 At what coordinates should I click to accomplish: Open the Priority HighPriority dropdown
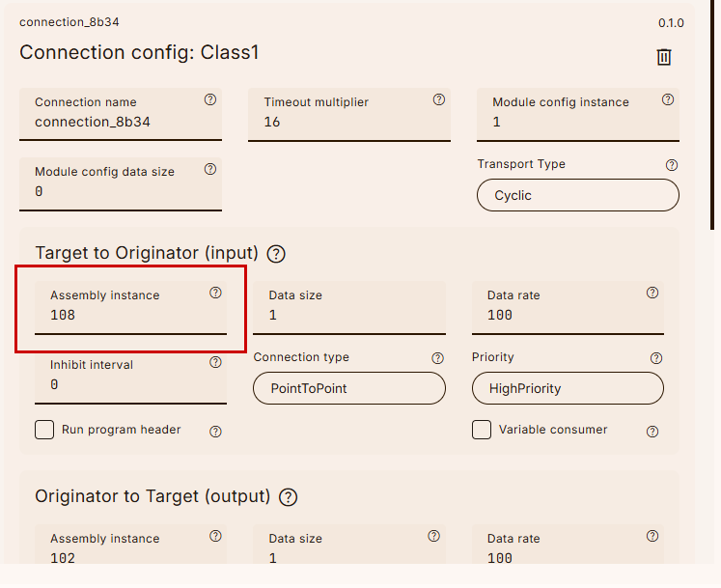[568, 388]
